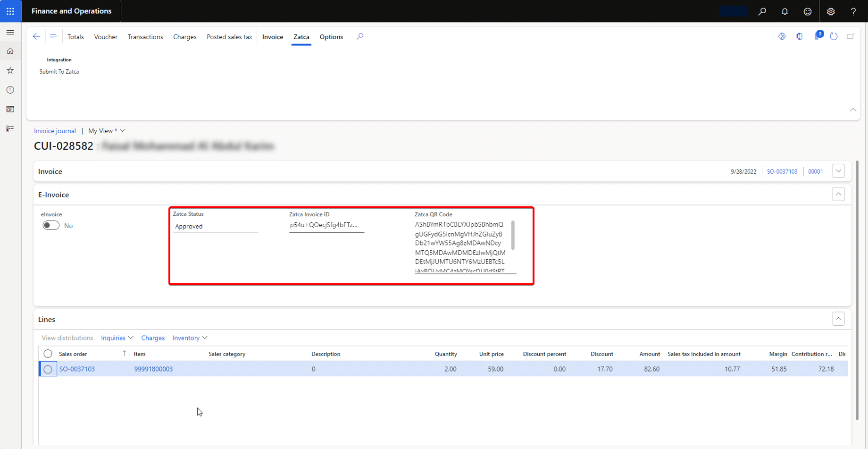868x449 pixels.
Task: Open the record in a new window
Action: coord(851,36)
